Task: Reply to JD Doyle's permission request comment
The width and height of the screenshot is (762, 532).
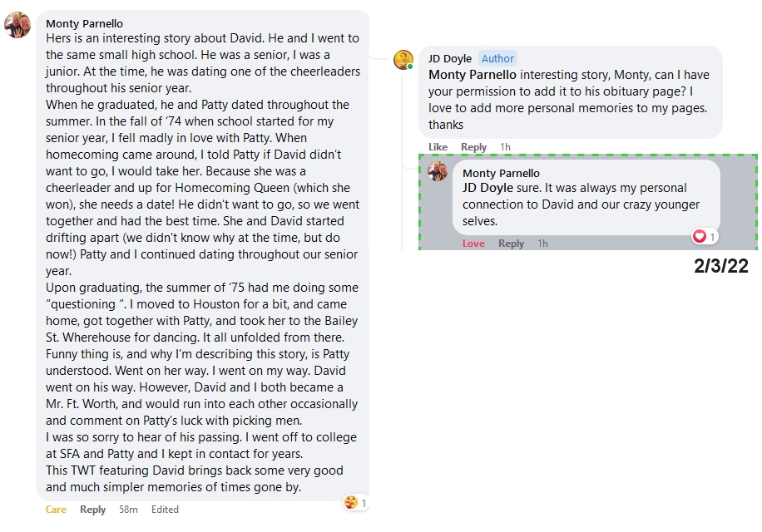Action: click(473, 147)
